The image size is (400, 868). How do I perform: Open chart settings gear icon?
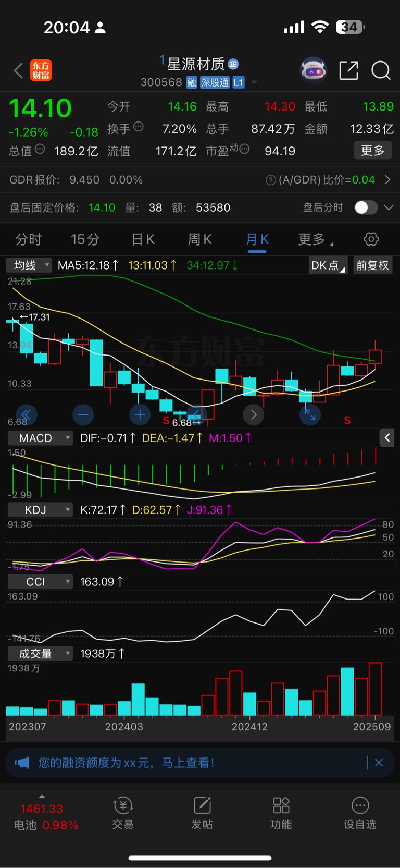click(371, 239)
